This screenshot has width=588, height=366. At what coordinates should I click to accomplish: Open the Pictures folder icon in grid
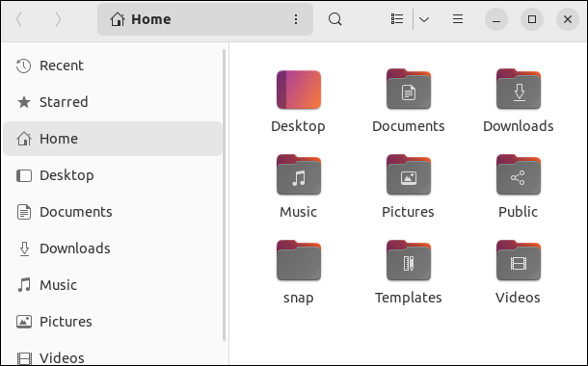409,174
